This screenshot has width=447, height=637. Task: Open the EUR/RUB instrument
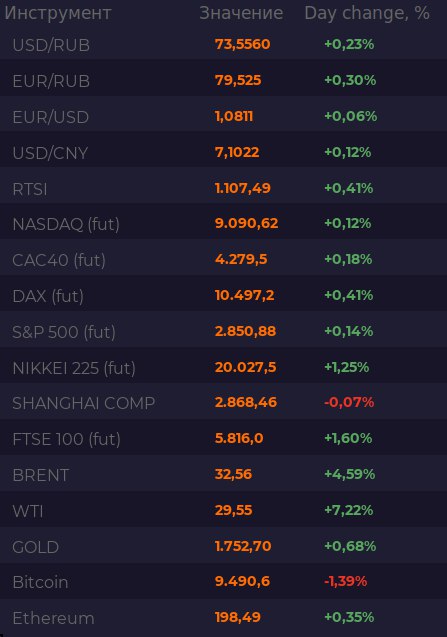click(51, 81)
